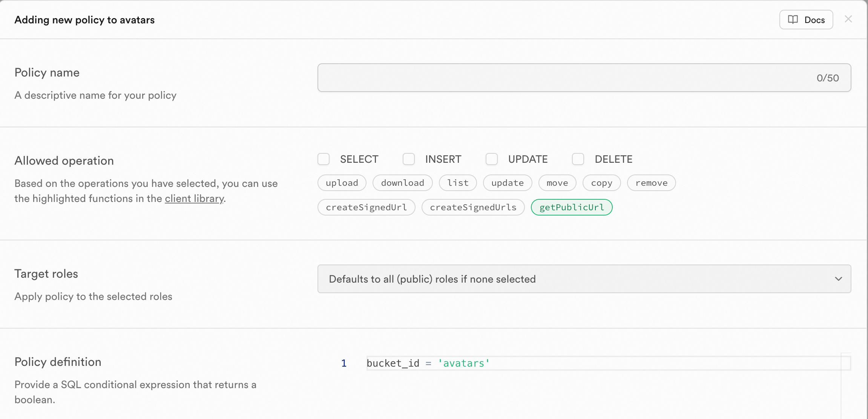The width and height of the screenshot is (868, 419).
Task: Click the upload function tag
Action: [x=342, y=183]
